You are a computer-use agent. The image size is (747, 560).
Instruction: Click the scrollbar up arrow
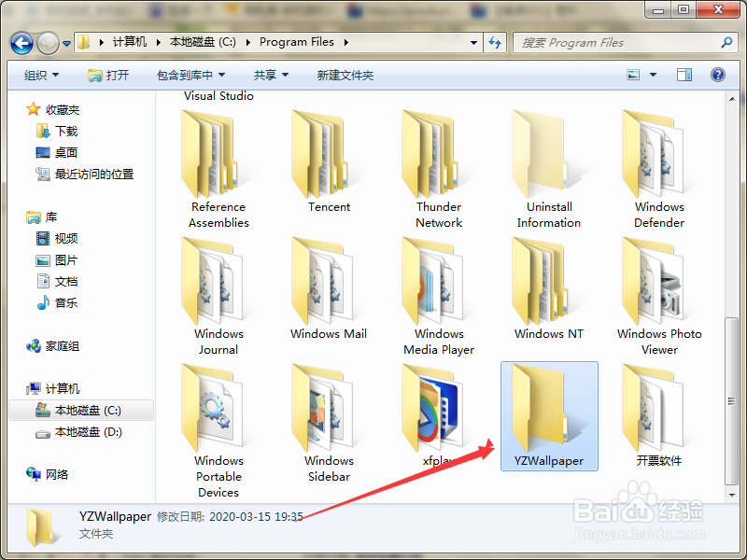click(x=732, y=99)
